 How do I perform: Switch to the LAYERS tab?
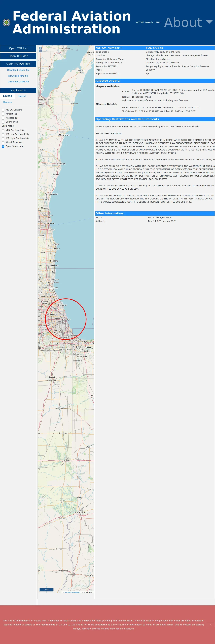click(8, 96)
